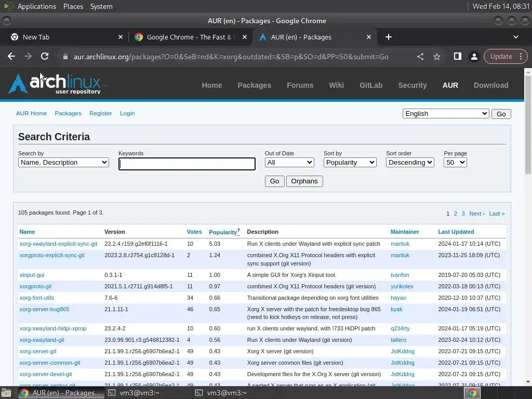Open GitLab in top navigation
532x399 pixels.
[x=371, y=85]
